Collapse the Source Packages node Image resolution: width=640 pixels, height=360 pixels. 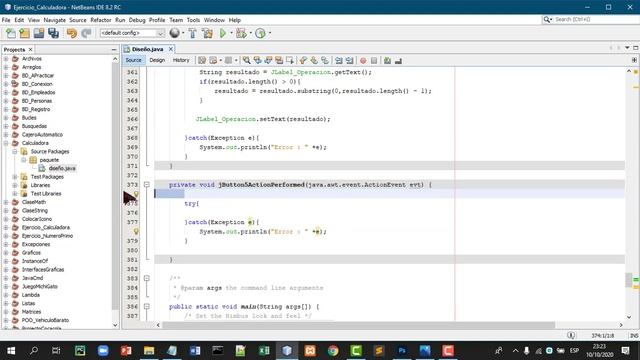(15, 151)
